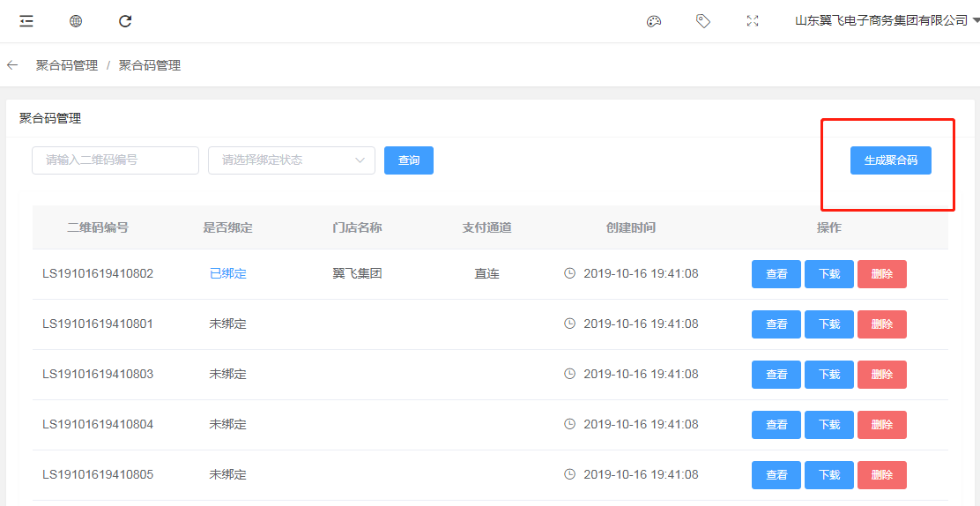Delete code LS19101619410802
980x506 pixels.
tap(882, 274)
